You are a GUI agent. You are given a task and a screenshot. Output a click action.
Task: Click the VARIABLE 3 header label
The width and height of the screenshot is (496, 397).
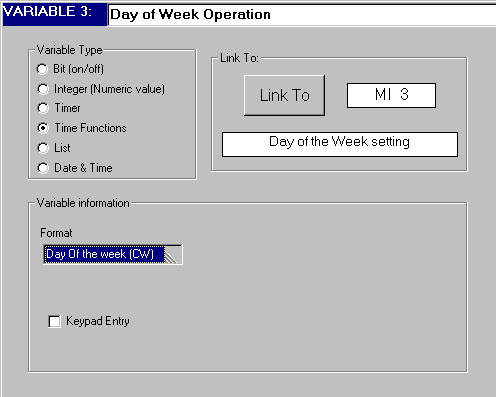pos(47,12)
